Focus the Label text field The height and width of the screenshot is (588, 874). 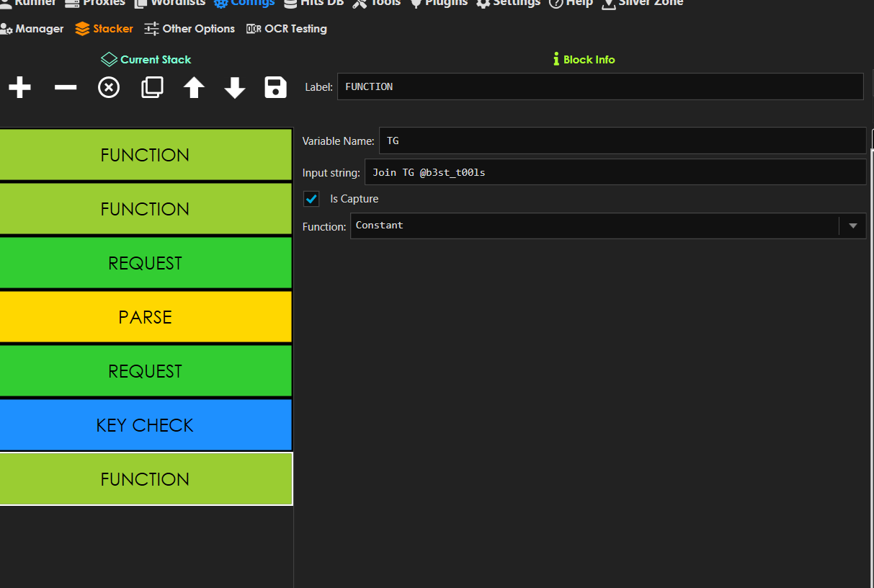(599, 86)
